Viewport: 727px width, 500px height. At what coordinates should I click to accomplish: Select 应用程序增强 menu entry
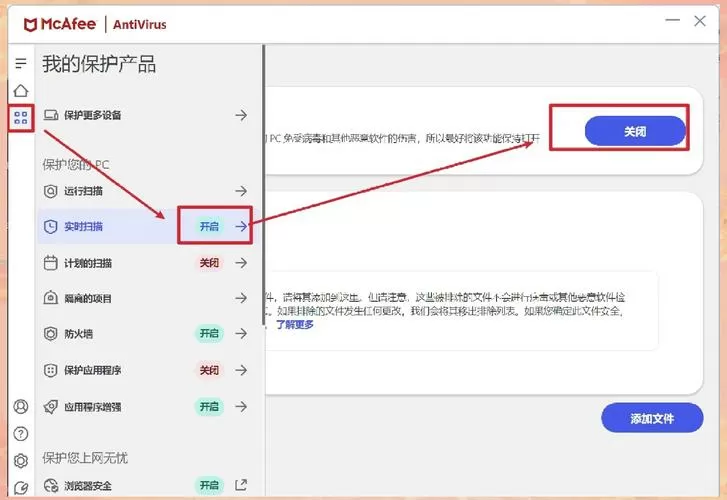(146, 407)
